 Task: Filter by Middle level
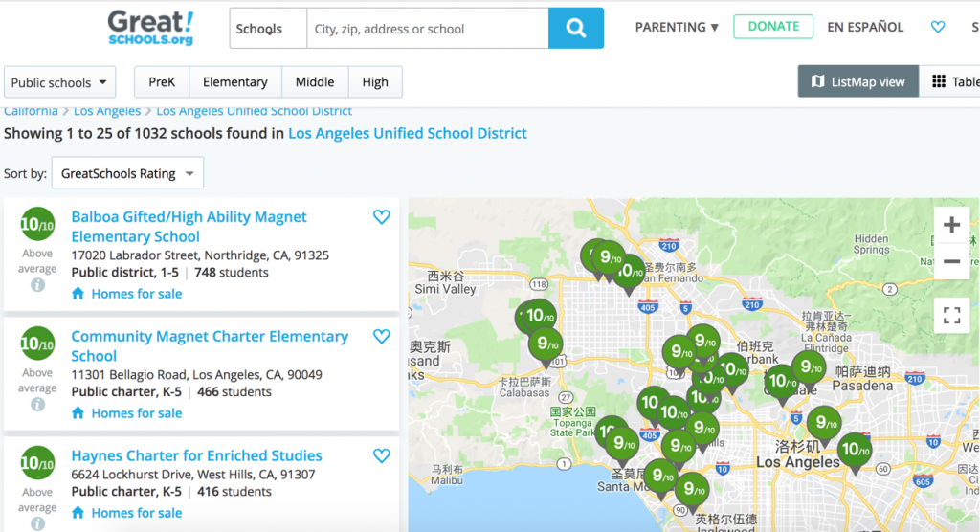pos(314,82)
